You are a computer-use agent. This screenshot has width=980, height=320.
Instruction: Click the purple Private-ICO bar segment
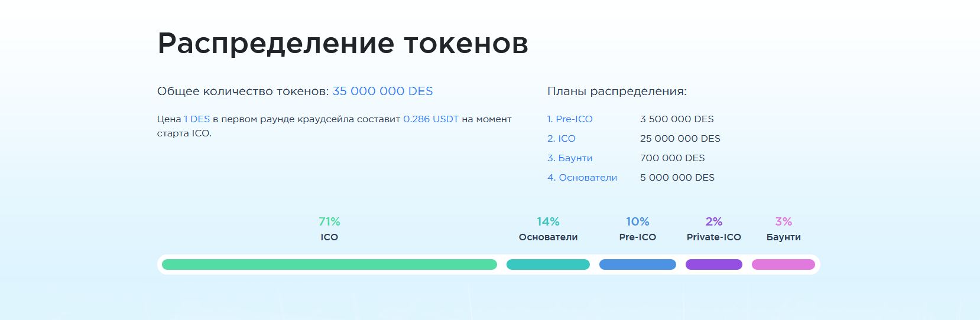[714, 265]
